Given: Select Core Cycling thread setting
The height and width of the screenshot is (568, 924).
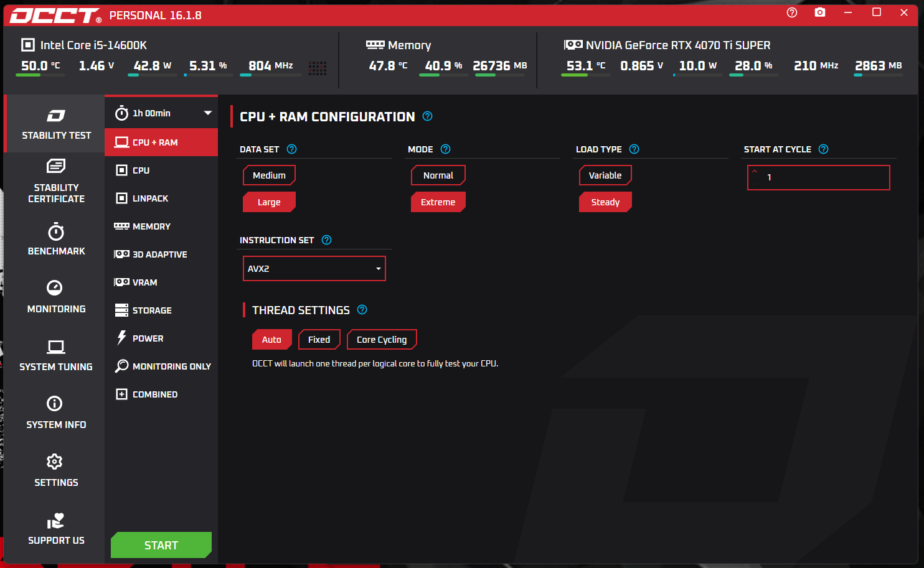Looking at the screenshot, I should (382, 340).
